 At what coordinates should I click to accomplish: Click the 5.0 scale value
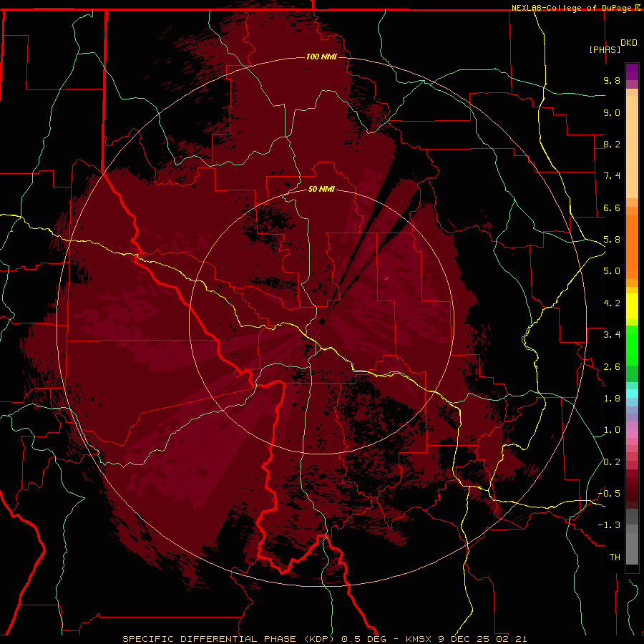click(x=612, y=271)
